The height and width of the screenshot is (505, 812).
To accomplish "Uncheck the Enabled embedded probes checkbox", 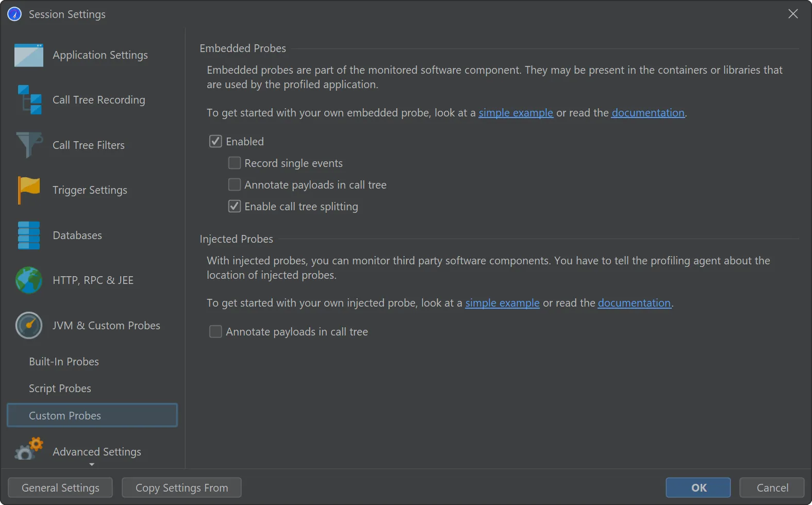I will pos(216,141).
